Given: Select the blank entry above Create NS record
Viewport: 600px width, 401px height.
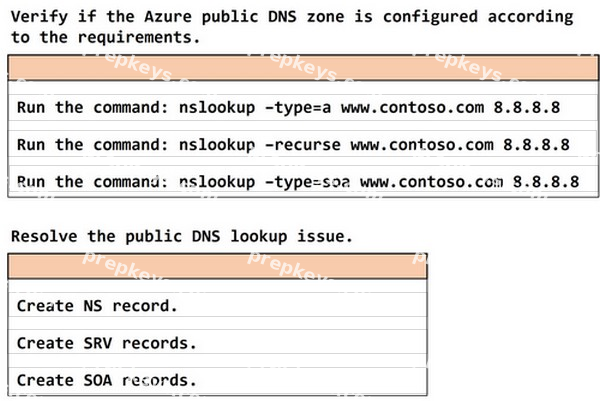Looking at the screenshot, I should pyautogui.click(x=217, y=286).
